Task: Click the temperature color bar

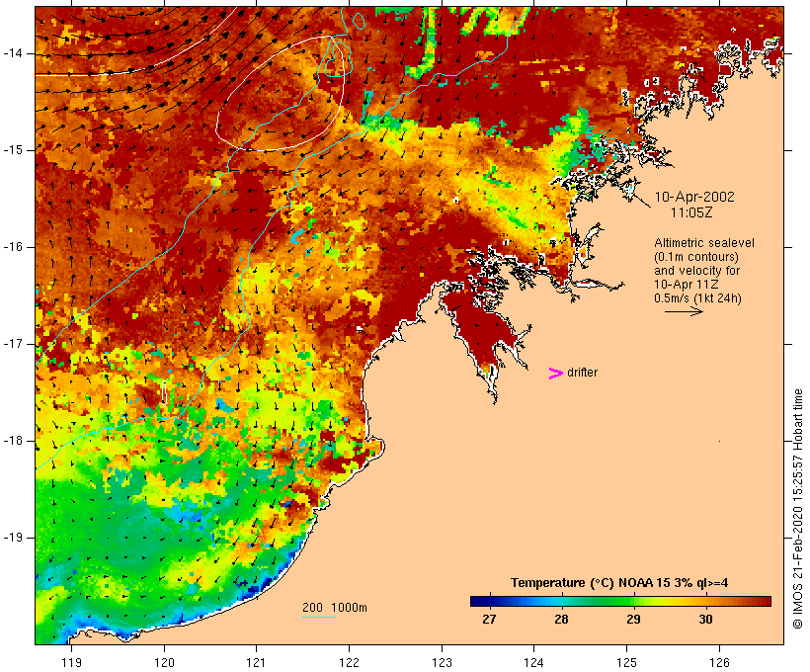Action: click(620, 601)
